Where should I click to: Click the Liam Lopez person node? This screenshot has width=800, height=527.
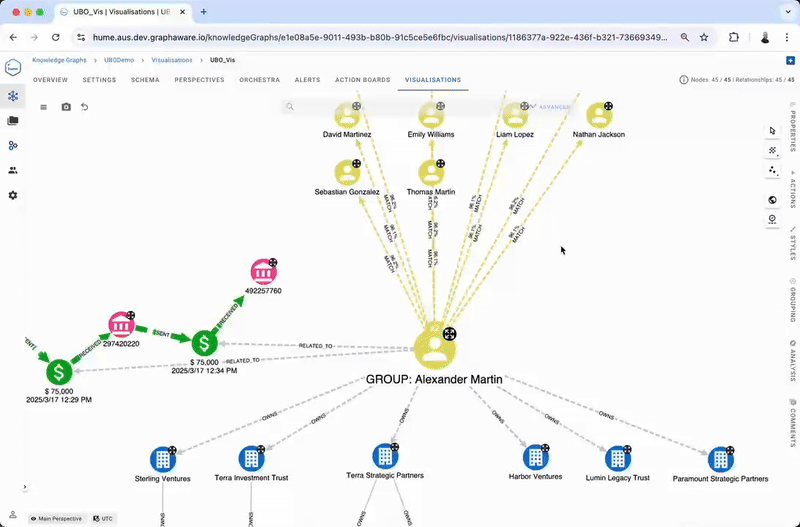[515, 116]
